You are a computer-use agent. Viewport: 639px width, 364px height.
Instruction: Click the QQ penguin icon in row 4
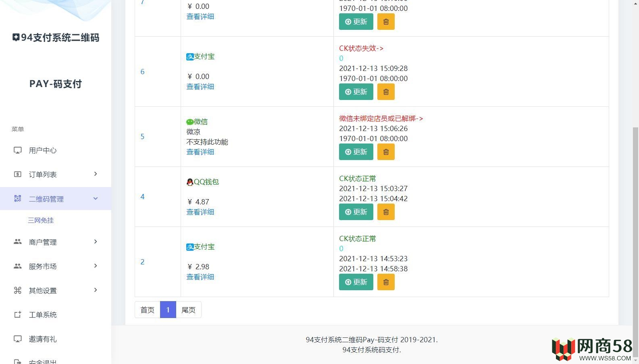[190, 182]
